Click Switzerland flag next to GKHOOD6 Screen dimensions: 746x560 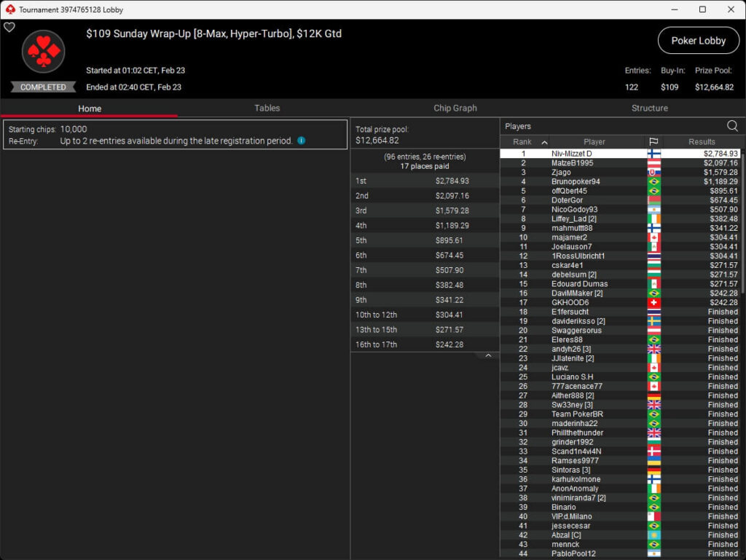click(653, 302)
